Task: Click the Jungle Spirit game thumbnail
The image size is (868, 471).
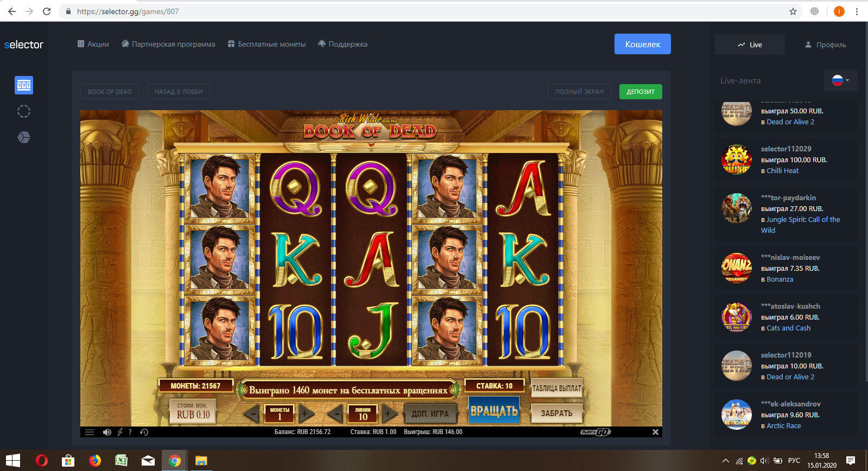Action: (737, 208)
